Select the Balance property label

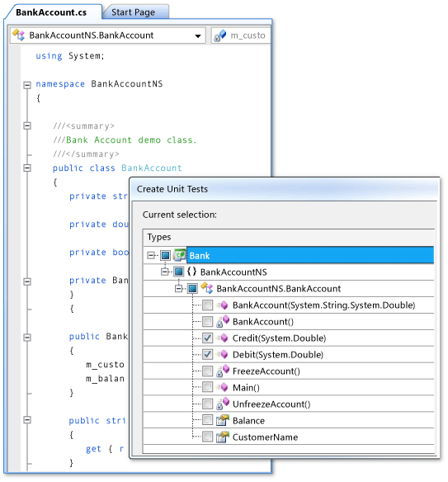(x=248, y=421)
